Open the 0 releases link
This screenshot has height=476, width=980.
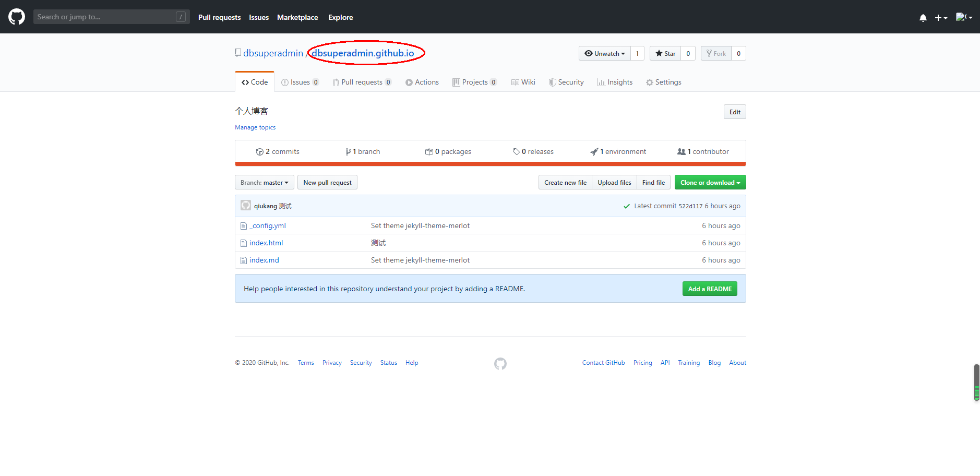[x=533, y=151]
